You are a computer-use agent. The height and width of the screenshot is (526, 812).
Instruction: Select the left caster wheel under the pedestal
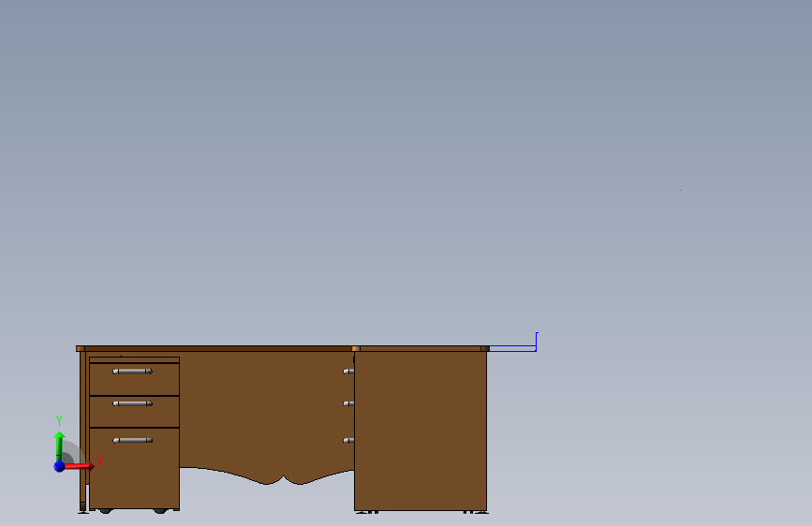105,511
